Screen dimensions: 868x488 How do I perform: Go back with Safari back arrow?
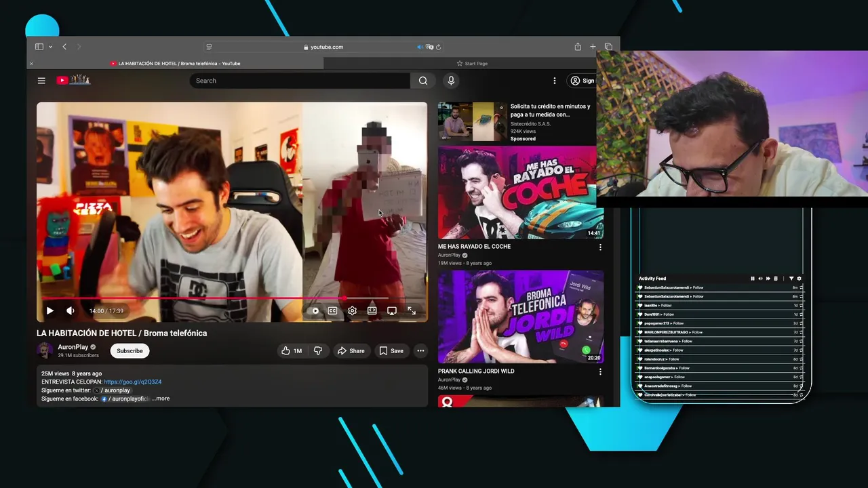[64, 47]
